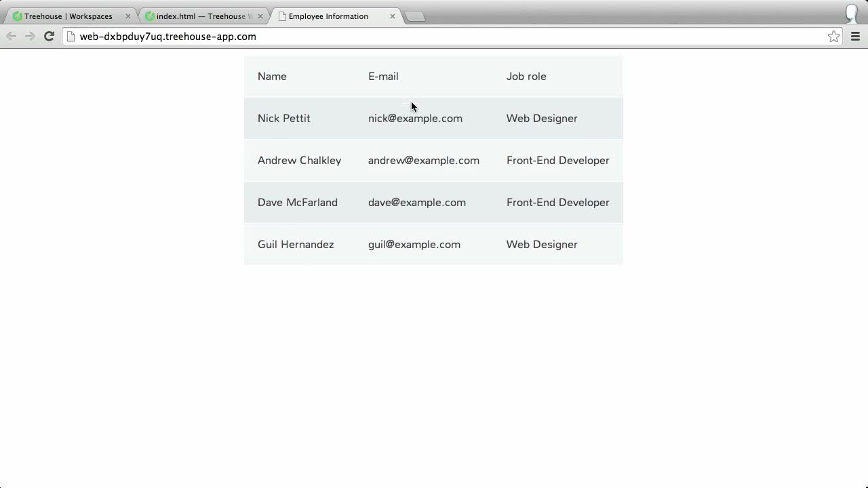
Task: Close the index.html tab
Action: pyautogui.click(x=260, y=16)
